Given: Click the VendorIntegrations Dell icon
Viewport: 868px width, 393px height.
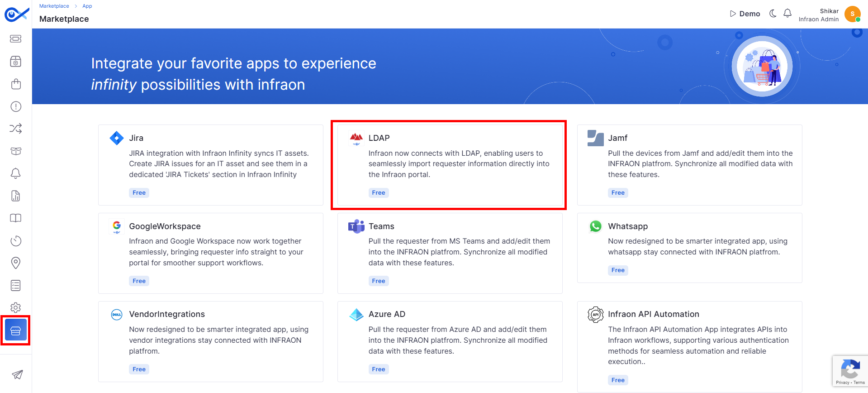Looking at the screenshot, I should [x=117, y=314].
